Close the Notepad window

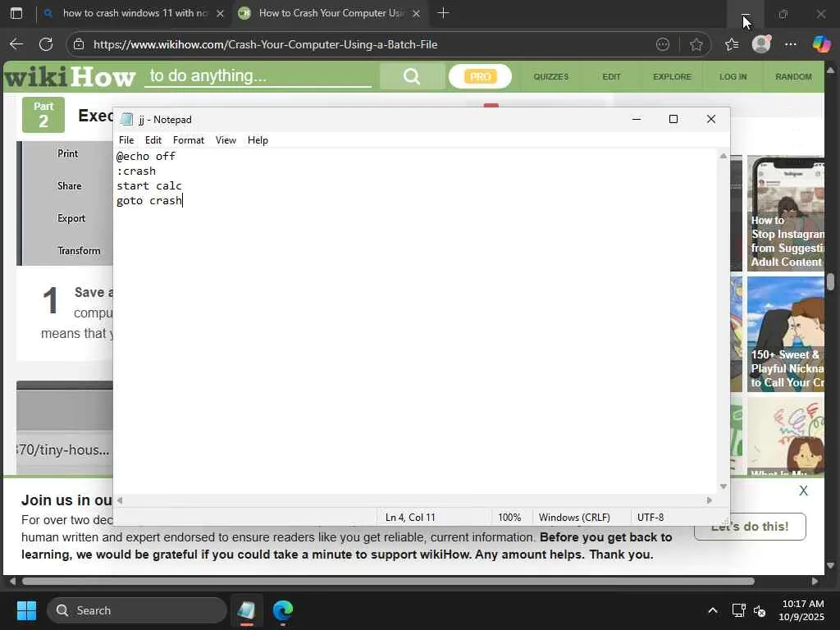[x=711, y=119]
